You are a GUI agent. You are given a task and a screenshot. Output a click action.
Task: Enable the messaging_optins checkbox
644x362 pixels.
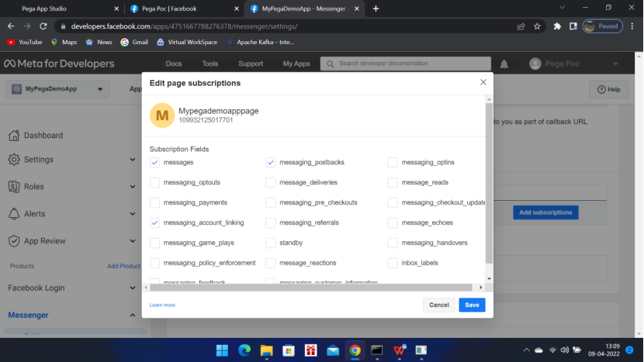[393, 162]
